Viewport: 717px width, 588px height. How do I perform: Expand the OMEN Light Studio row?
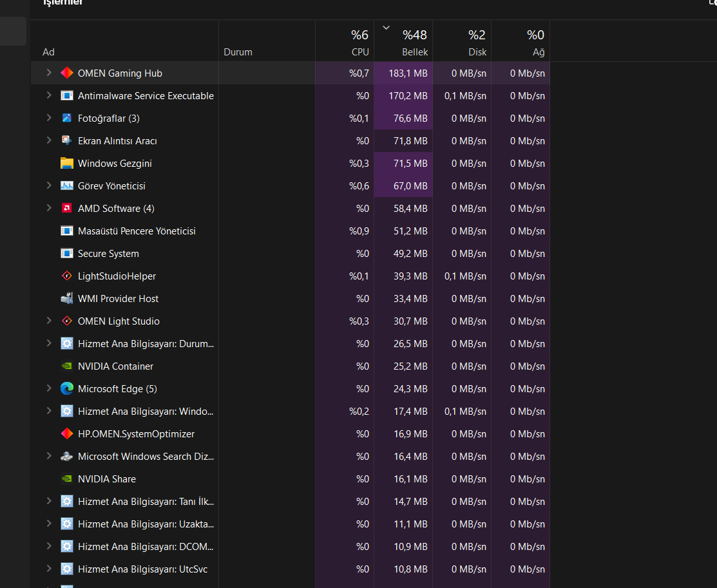[49, 321]
